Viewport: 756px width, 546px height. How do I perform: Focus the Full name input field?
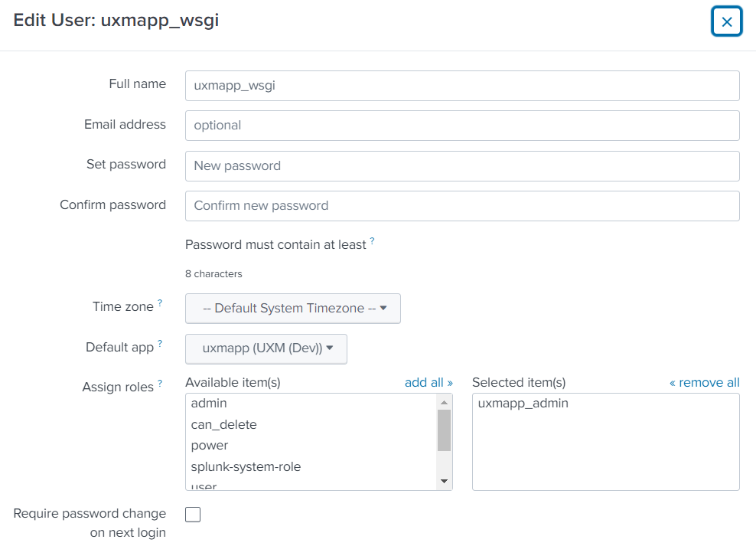pyautogui.click(x=462, y=86)
